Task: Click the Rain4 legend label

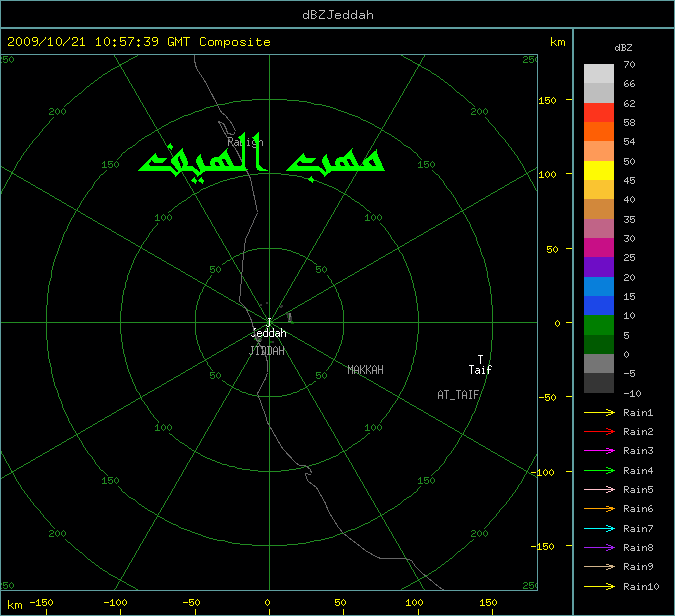Action: click(638, 471)
